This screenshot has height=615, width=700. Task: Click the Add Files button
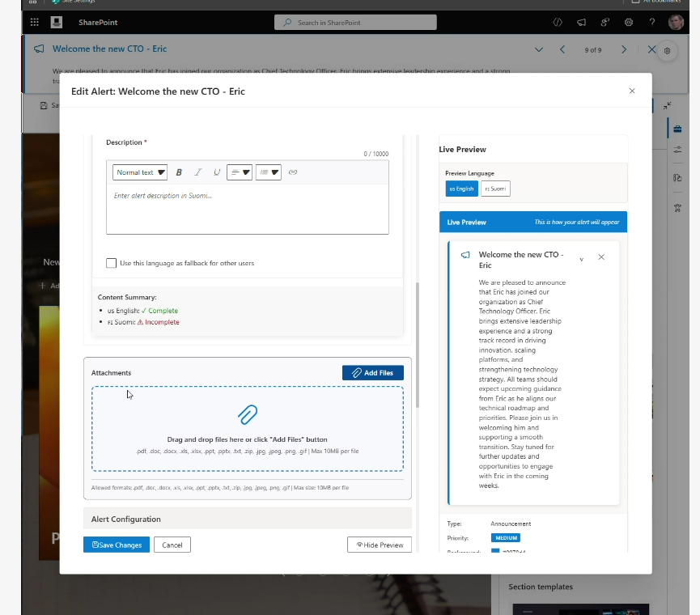click(372, 372)
